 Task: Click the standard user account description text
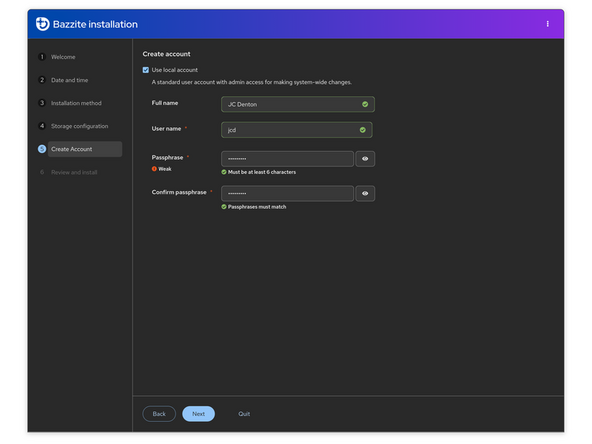(x=251, y=82)
